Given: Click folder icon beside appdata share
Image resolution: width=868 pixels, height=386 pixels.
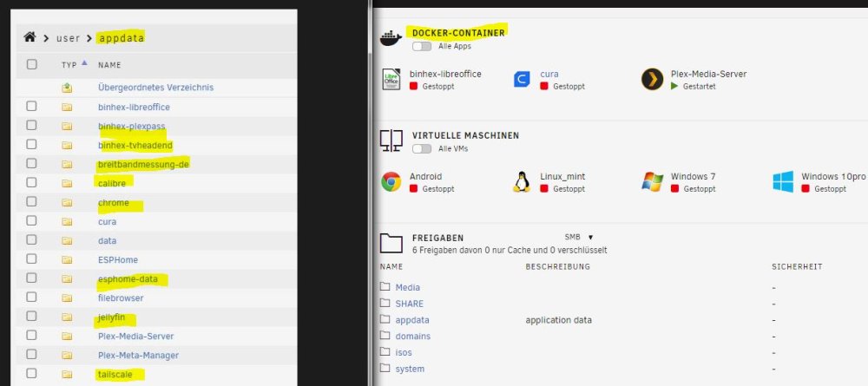Looking at the screenshot, I should click(x=385, y=319).
